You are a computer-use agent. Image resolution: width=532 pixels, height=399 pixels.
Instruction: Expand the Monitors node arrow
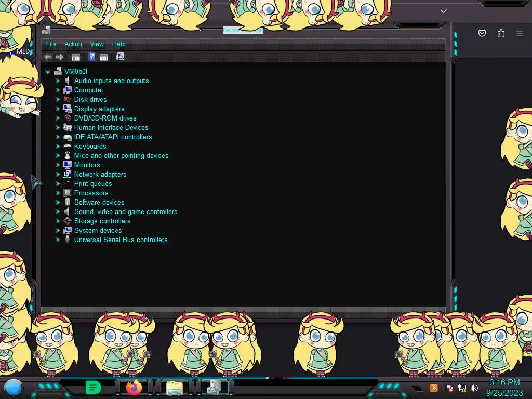(x=57, y=165)
